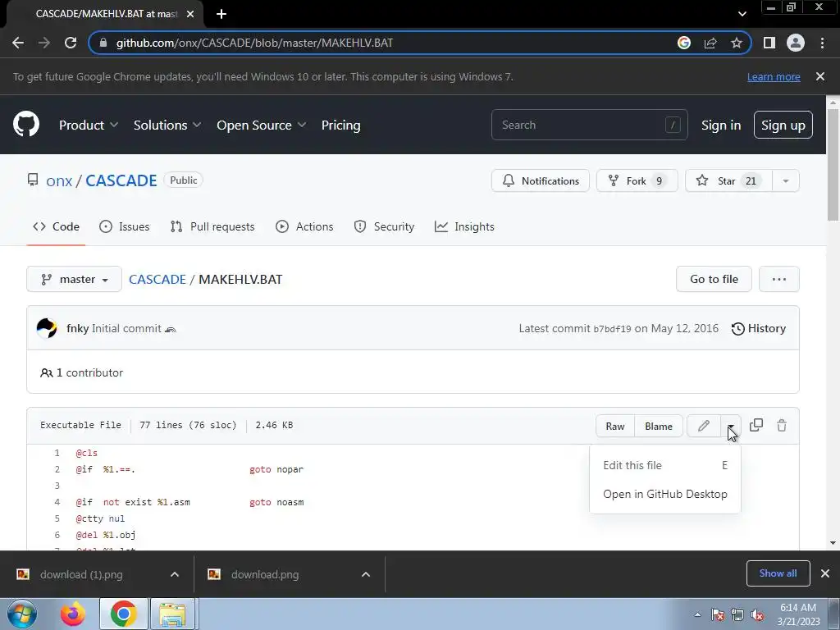The height and width of the screenshot is (630, 840).
Task: Click the Google icon in the address bar
Action: [x=683, y=43]
